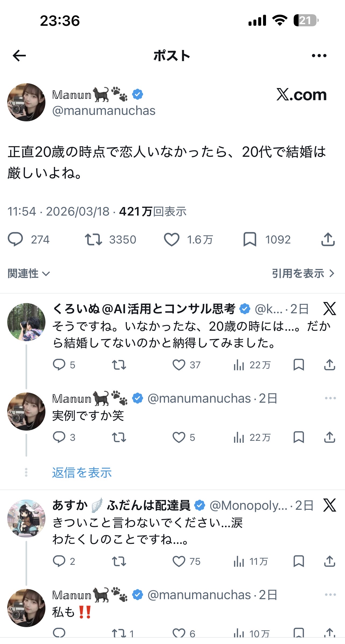
Task: Open the X logo icon on くろいぬ's reply
Action: tap(329, 308)
